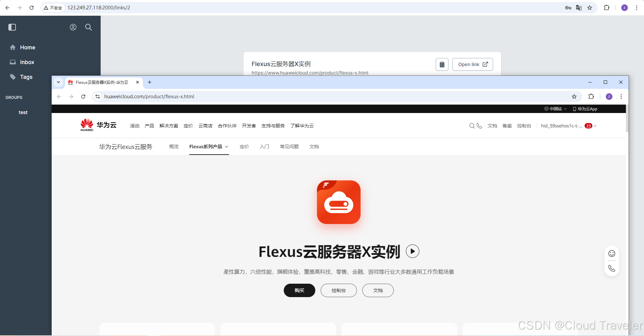Viewport: 644px width, 336px height.
Task: Click the Open link button
Action: (473, 64)
